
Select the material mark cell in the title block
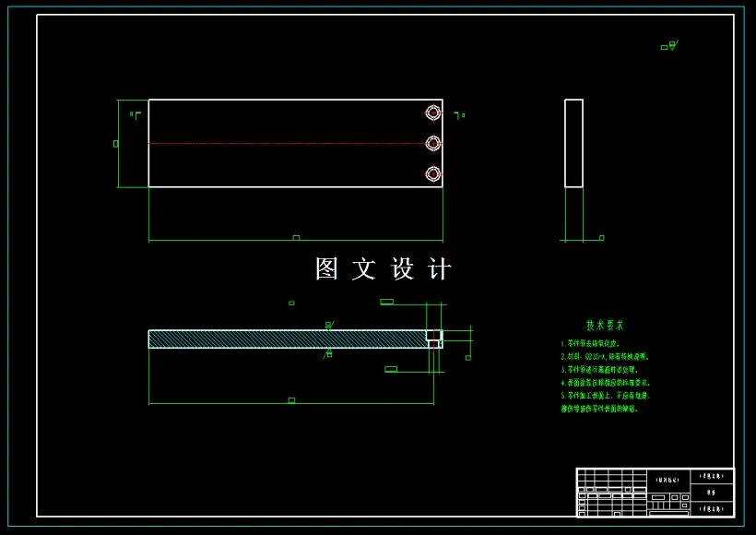[x=668, y=480]
